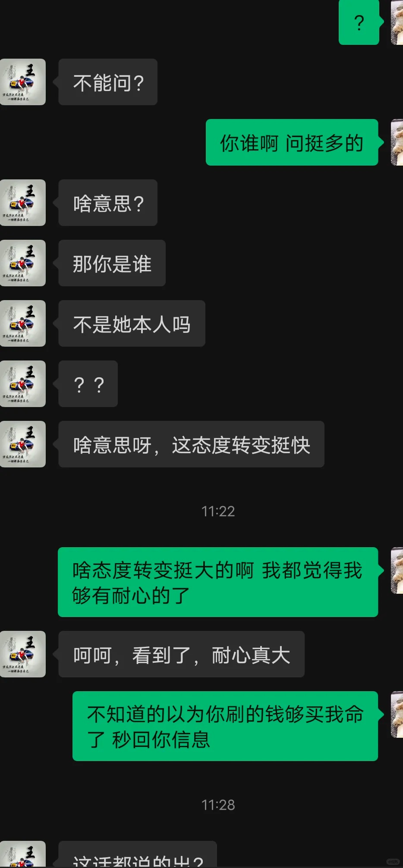Image resolution: width=403 pixels, height=868 pixels.
Task: Tap own avatar beside "不知道的以为你刷的钱" message
Action: click(x=397, y=714)
